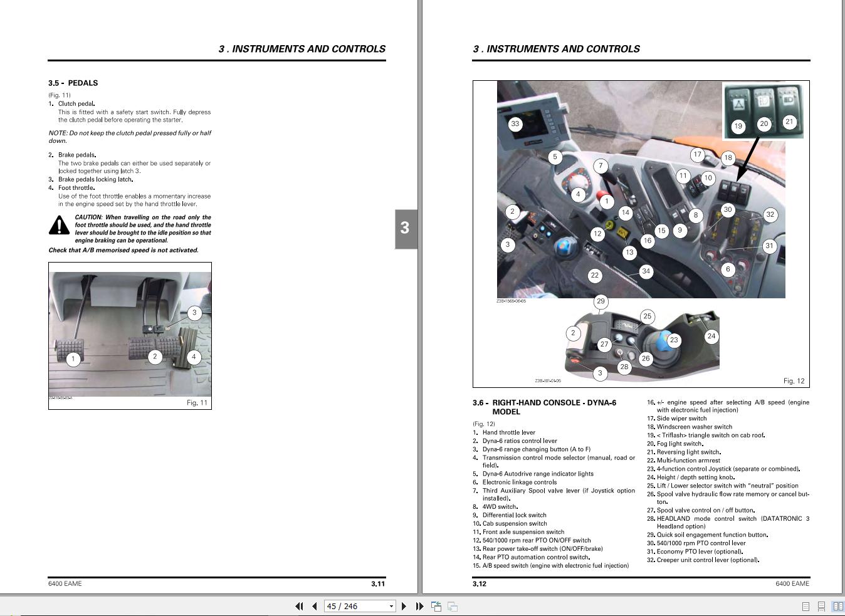Click the NOTE about the clutch pedal
The height and width of the screenshot is (616, 845).
(130, 137)
